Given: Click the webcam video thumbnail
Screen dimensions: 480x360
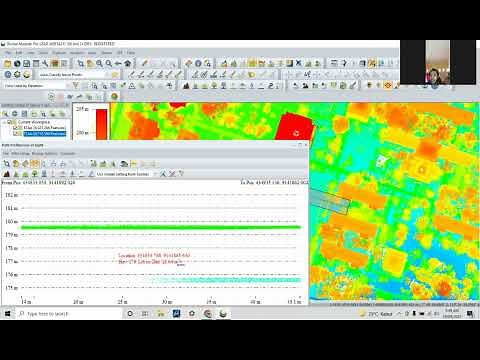Looking at the screenshot, I should 438,62.
